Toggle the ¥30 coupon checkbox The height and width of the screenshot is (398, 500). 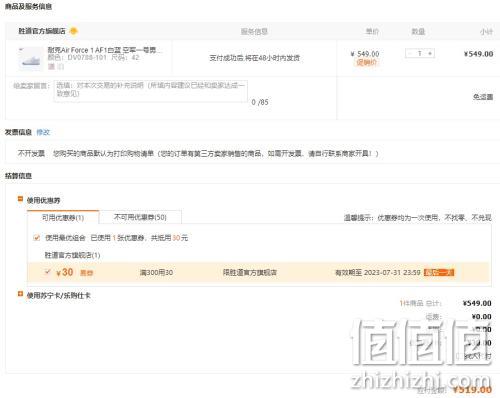coord(48,272)
